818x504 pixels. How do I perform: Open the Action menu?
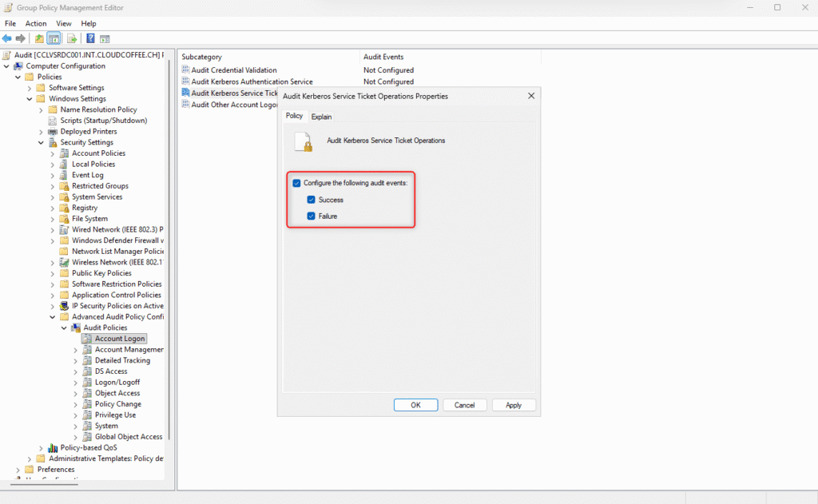click(36, 24)
